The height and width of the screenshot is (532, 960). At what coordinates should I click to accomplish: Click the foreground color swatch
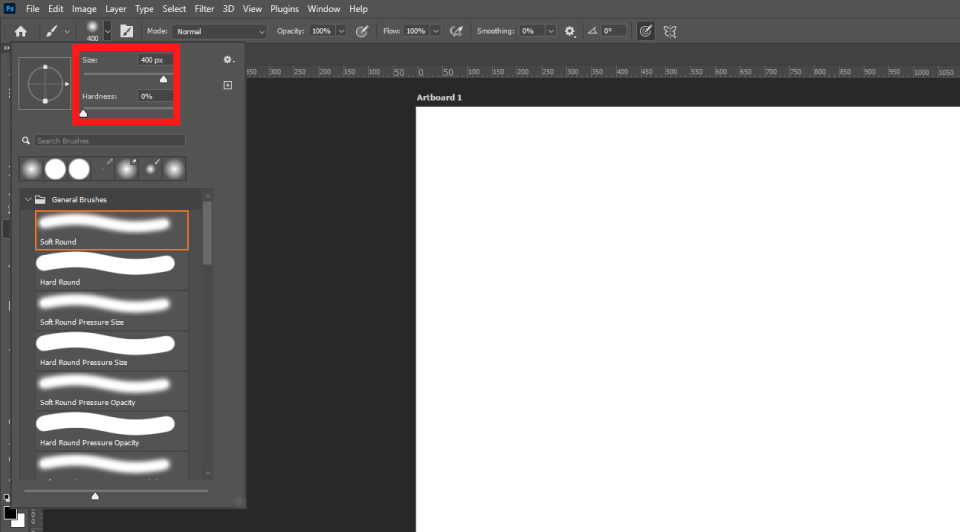[10, 513]
